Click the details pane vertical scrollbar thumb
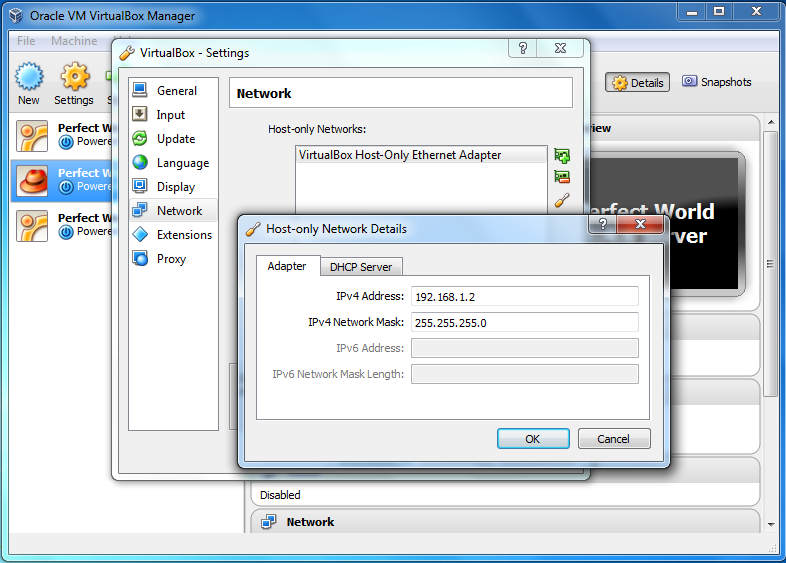 coord(771,264)
